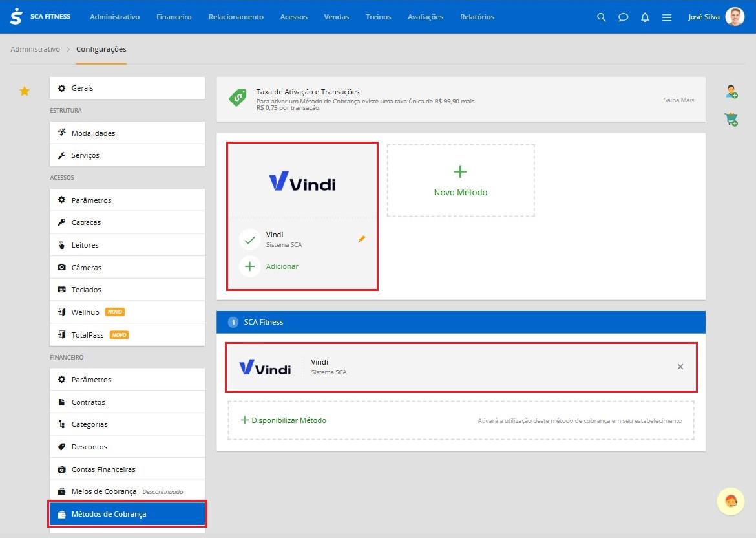Open TotalPass in sidebar
This screenshot has width=756, height=538.
coord(127,335)
